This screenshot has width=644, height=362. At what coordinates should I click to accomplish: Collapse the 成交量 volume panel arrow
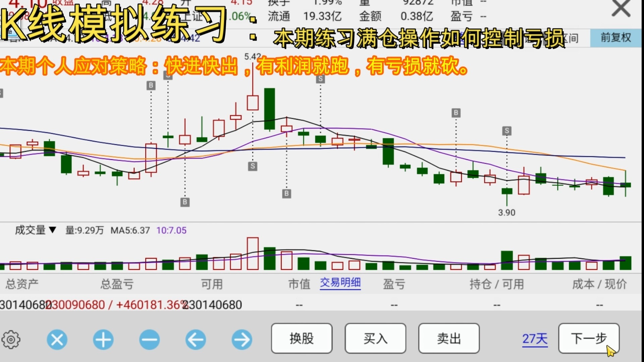[52, 231]
